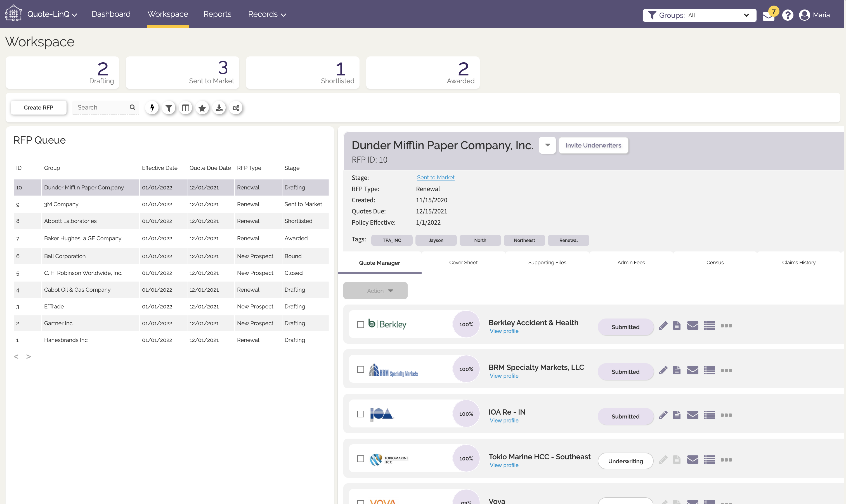
Task: Click the Invite Underwriters button
Action: point(593,145)
